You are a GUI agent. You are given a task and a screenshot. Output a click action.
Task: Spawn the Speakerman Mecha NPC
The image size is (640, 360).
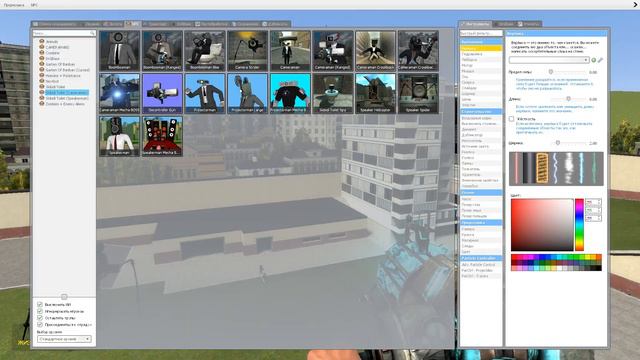coord(162,136)
